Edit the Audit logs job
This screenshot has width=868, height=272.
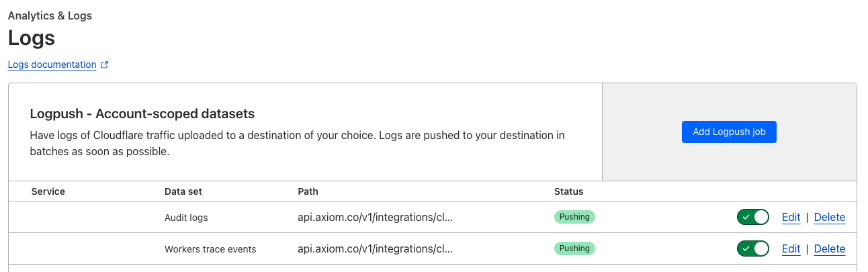point(791,217)
